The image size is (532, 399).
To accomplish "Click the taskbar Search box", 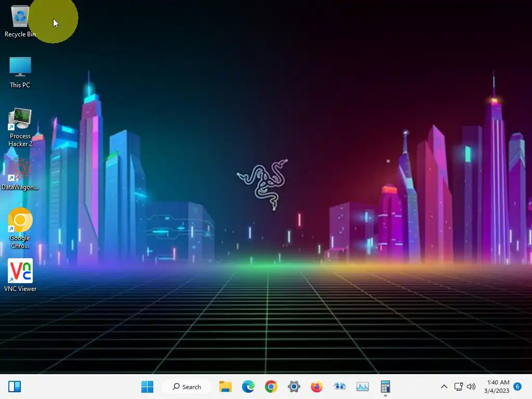I will point(187,387).
